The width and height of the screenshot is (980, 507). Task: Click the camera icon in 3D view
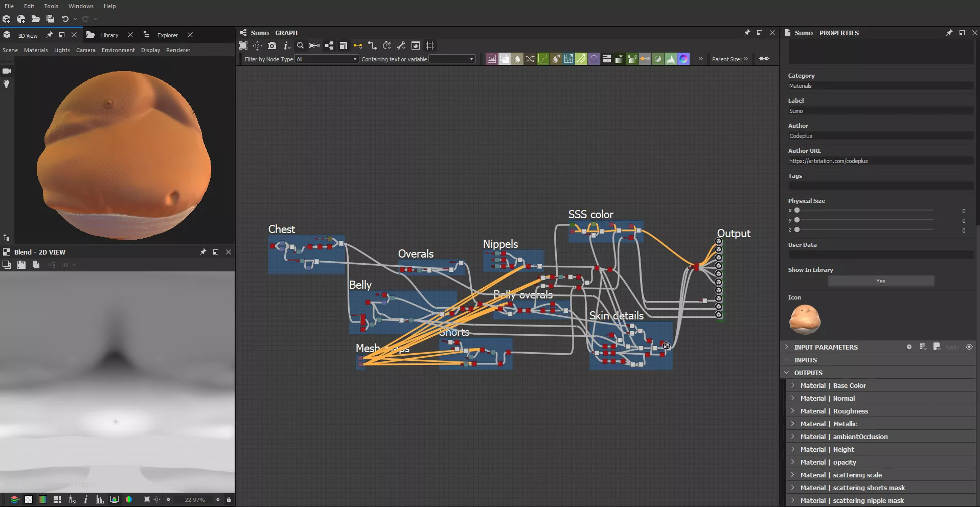pyautogui.click(x=7, y=71)
